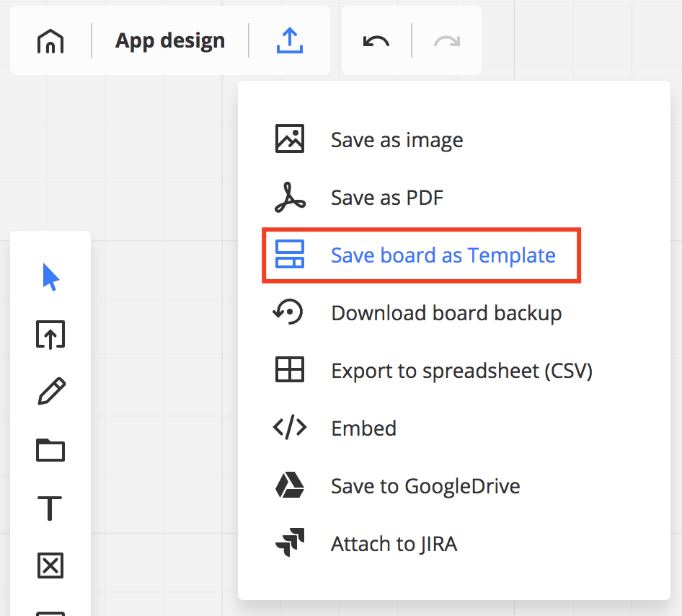Screen dimensions: 682x616
Task: Click the blue export upload icon
Action: 290,41
